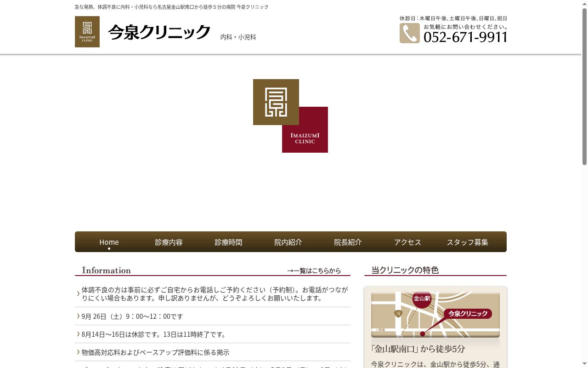Click the page's vertical scrollbar thumb

(x=584, y=86)
